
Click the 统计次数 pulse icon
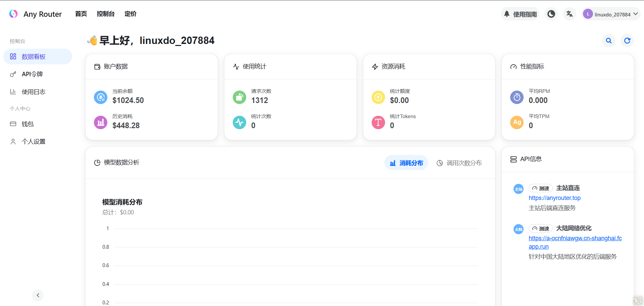click(239, 122)
